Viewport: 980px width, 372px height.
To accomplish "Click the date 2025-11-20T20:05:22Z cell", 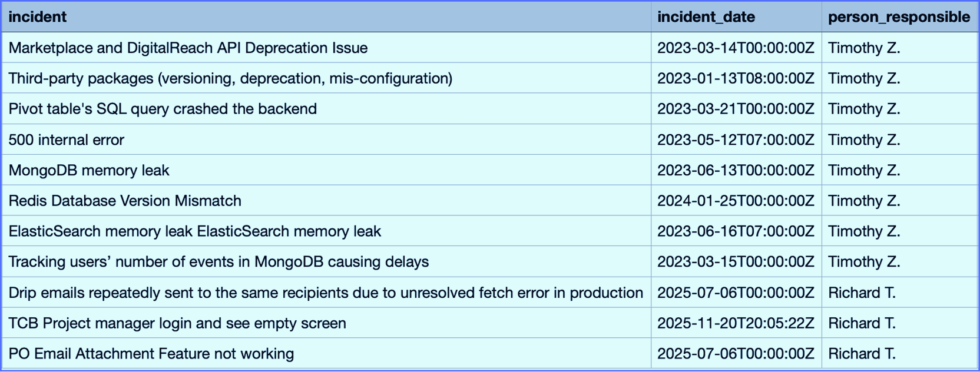I will click(x=736, y=323).
